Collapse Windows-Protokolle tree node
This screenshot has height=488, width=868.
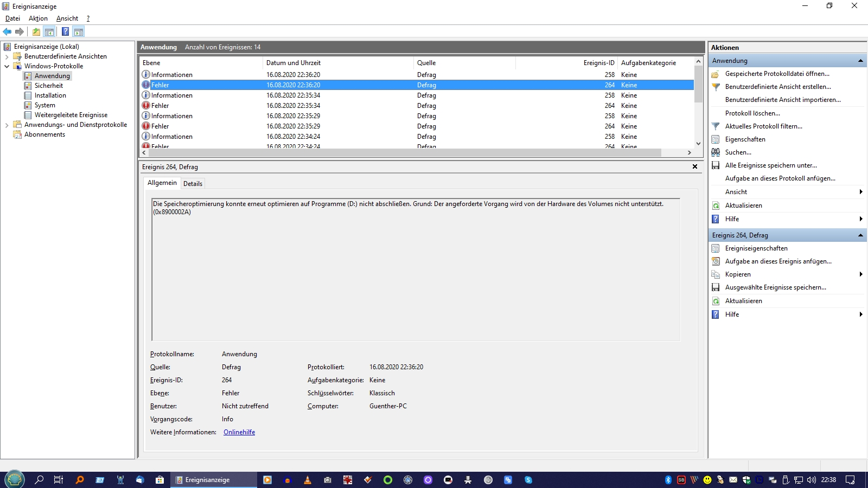click(7, 66)
